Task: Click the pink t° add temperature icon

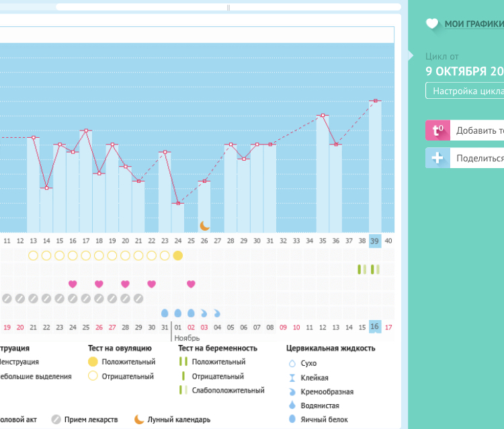Action: click(x=437, y=130)
